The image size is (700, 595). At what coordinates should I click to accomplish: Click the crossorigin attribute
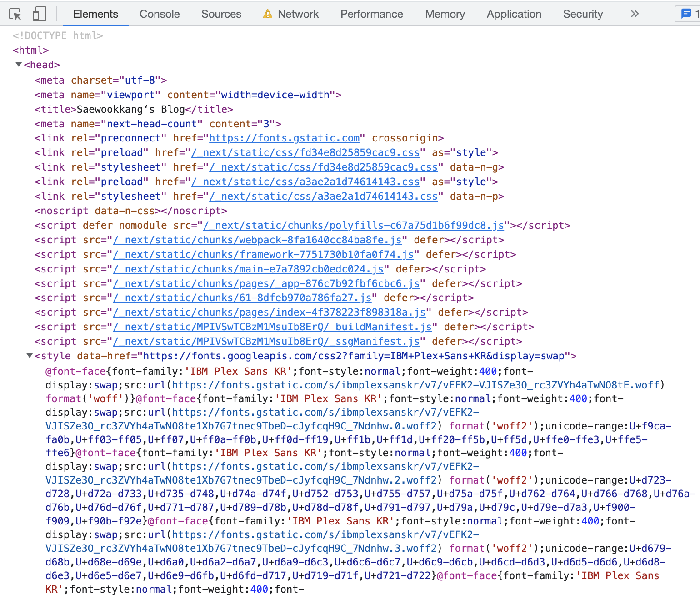405,138
